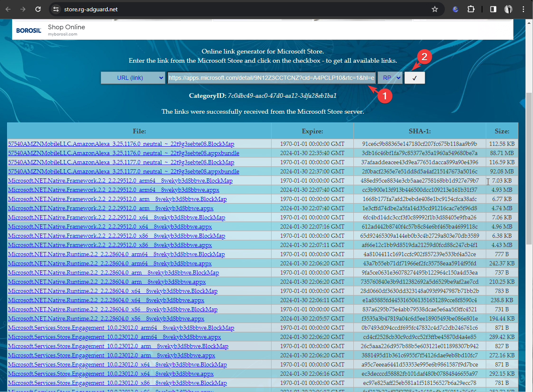
Task: Select the CategoryID value 7c0dbc49-aac0-47d0-aa12-3dfa28eb1ba1
Action: 282,96
